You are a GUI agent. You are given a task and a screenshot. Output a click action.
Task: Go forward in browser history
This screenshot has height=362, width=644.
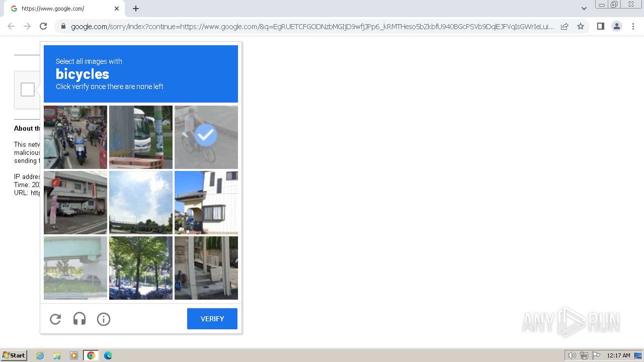click(x=27, y=26)
